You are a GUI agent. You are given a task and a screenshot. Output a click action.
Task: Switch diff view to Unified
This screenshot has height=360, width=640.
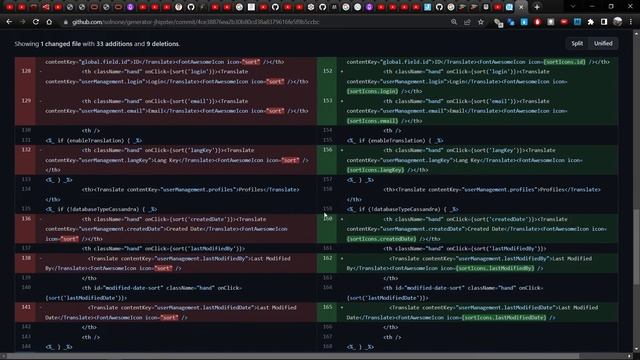[603, 43]
